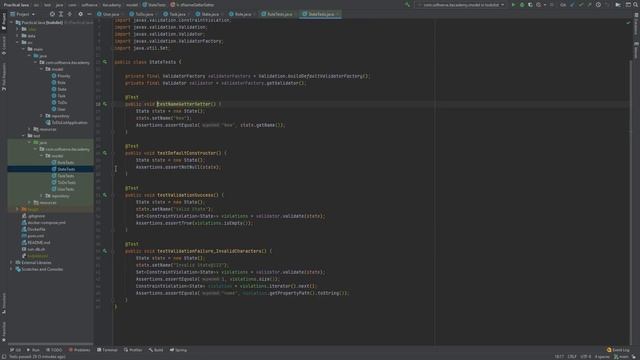
Task: Expand External Libraries node
Action: click(11, 262)
